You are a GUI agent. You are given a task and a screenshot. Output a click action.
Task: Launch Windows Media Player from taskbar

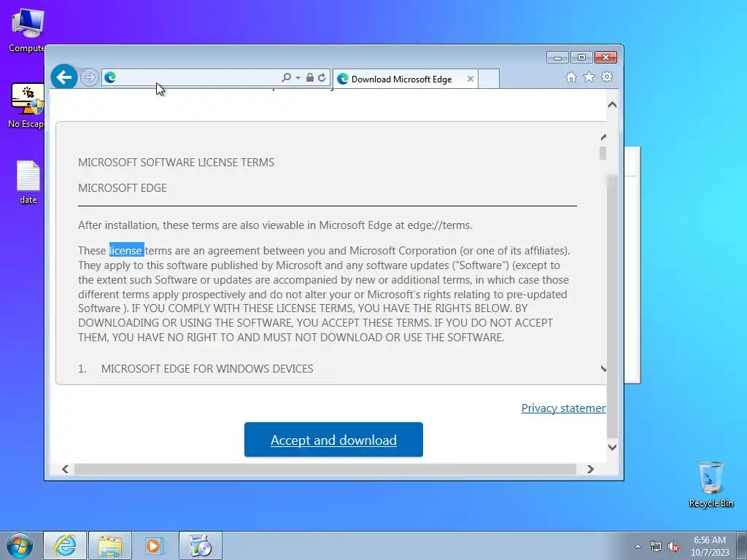[x=155, y=545]
